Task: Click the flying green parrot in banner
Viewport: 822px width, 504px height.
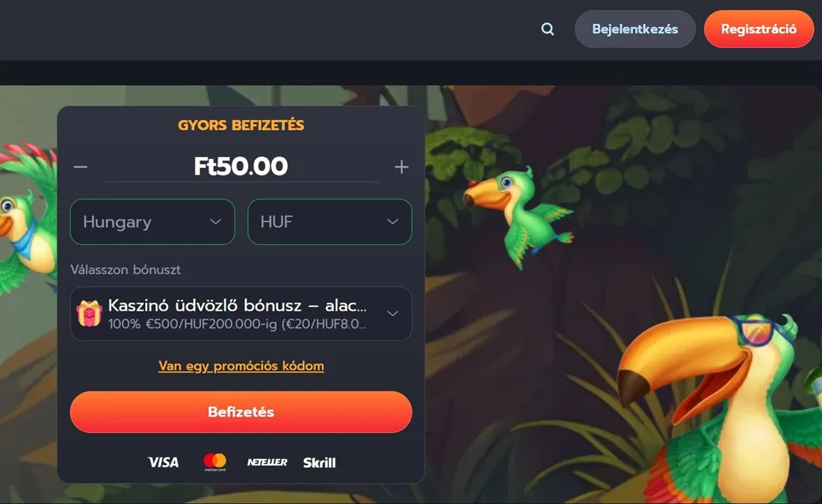Action: point(517,215)
